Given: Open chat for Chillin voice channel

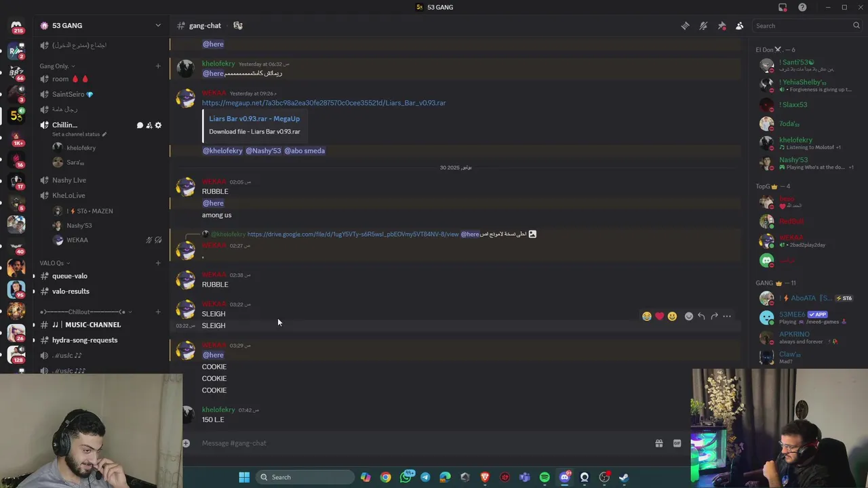Looking at the screenshot, I should click(x=140, y=125).
